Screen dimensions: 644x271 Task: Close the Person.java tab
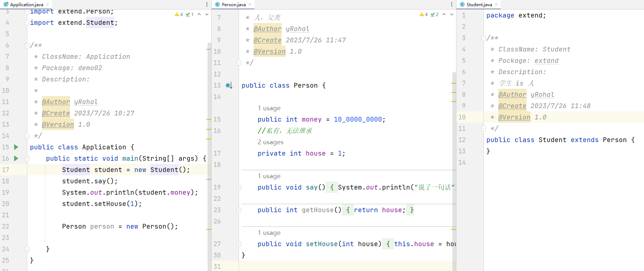click(x=250, y=4)
